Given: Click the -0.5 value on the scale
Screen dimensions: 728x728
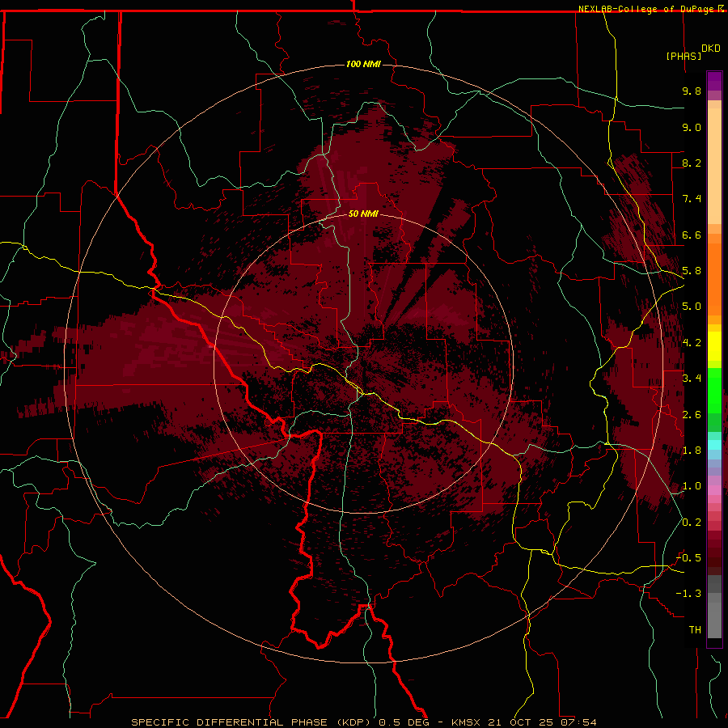Looking at the screenshot, I should 688,558.
